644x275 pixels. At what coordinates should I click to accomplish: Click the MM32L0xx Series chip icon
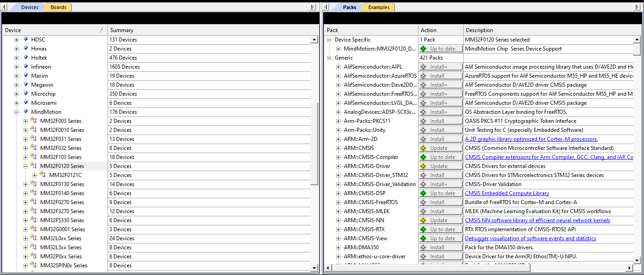pos(33,238)
